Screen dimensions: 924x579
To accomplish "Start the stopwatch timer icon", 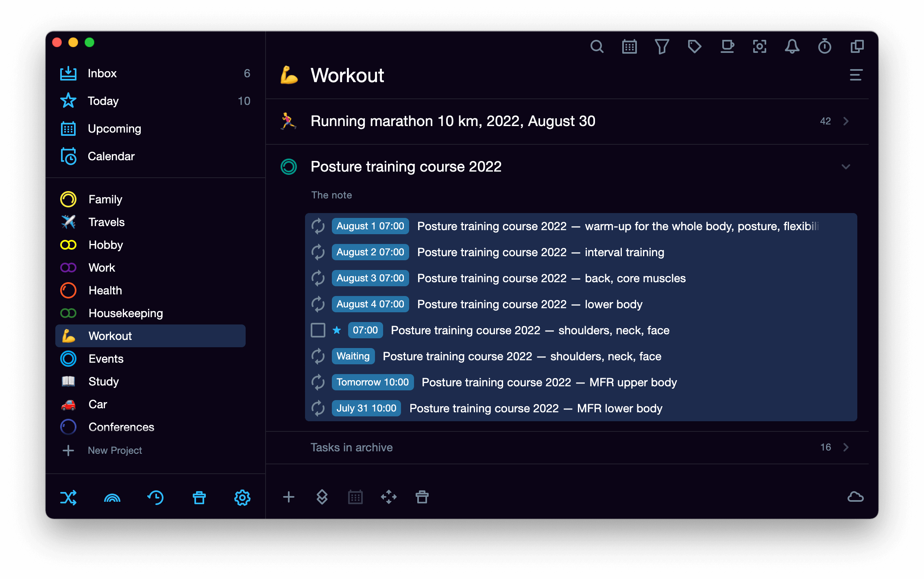I will 824,47.
